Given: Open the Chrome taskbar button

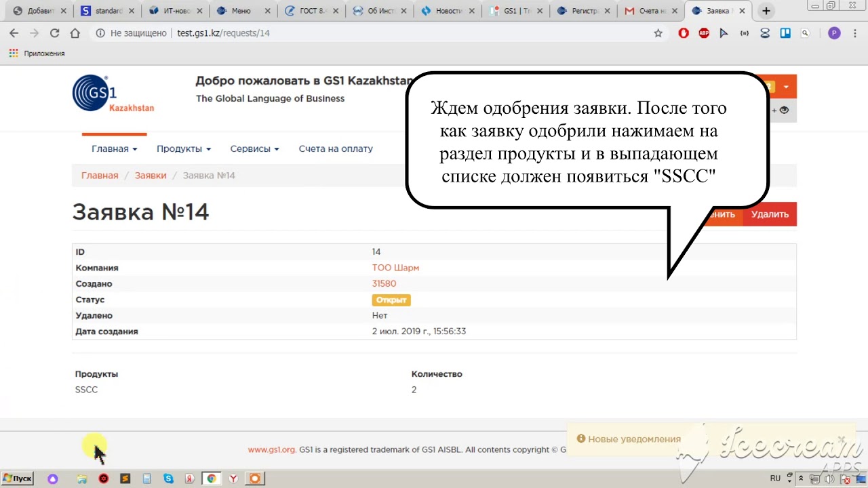Looking at the screenshot, I should tap(212, 479).
